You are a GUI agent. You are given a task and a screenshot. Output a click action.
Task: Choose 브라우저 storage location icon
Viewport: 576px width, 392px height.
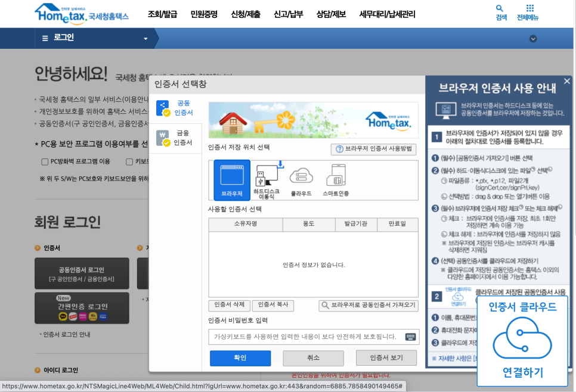232,180
